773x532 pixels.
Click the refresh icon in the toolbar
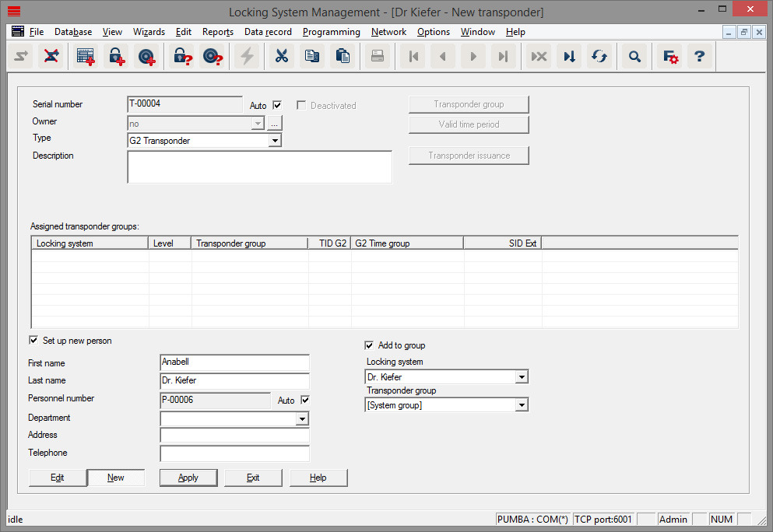pyautogui.click(x=599, y=56)
